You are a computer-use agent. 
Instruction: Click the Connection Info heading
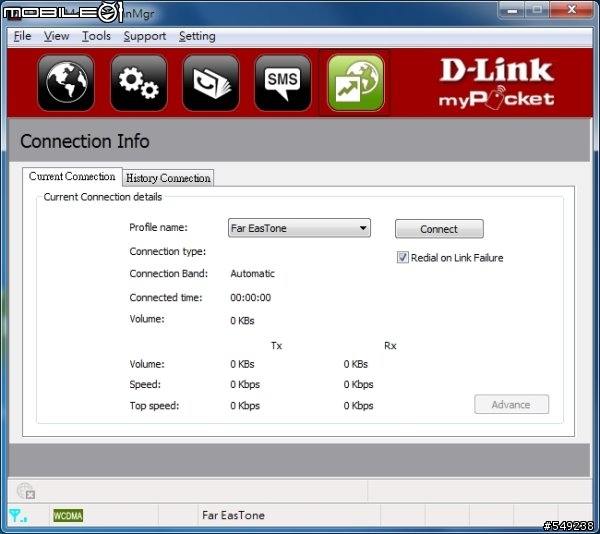[x=85, y=141]
